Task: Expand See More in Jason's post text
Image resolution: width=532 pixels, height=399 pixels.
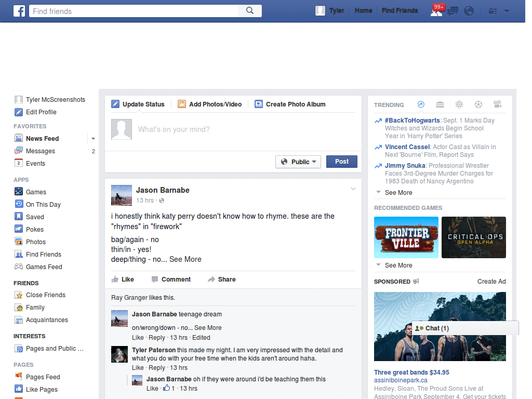Action: pos(185,259)
